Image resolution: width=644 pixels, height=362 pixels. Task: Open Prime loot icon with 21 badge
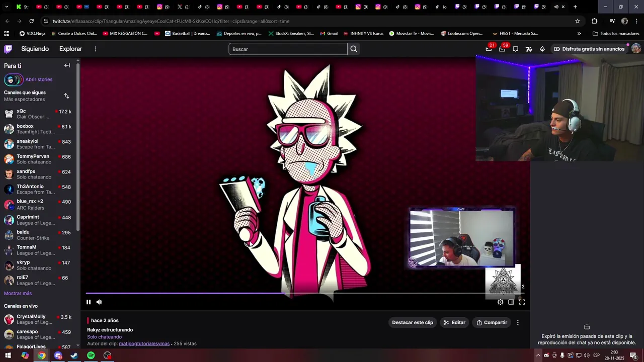[x=489, y=49]
